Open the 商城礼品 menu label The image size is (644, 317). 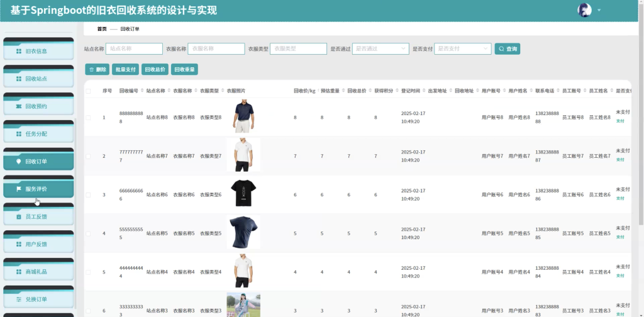[x=36, y=272]
